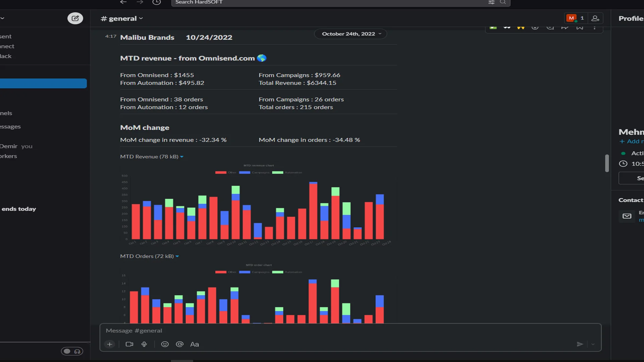Image resolution: width=644 pixels, height=362 pixels.
Task: Open the attach plus icon in composer
Action: [x=110, y=344]
